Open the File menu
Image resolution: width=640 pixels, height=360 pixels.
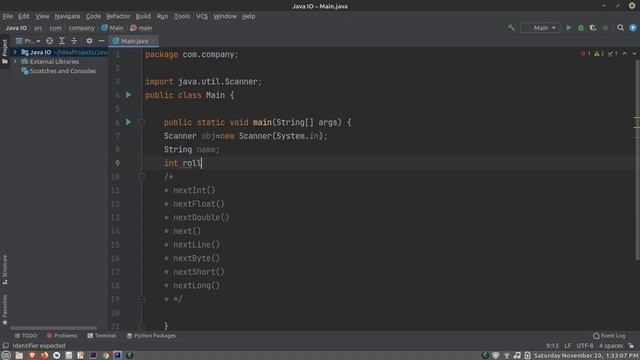(x=7, y=16)
